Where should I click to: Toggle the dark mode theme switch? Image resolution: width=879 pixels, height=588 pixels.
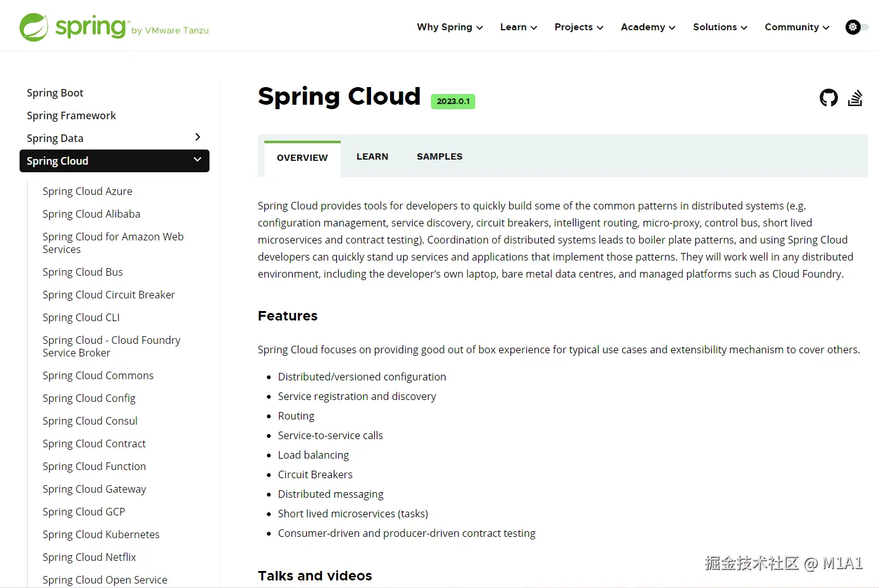(857, 27)
